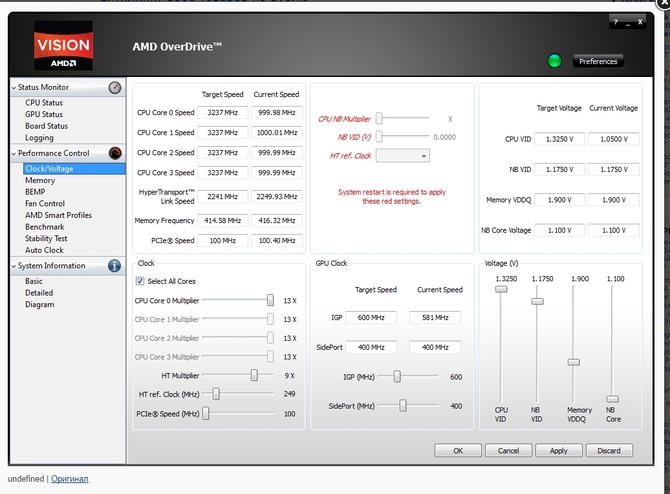Open Benchmark page
Viewport: 670px width, 494px height.
click(x=44, y=226)
